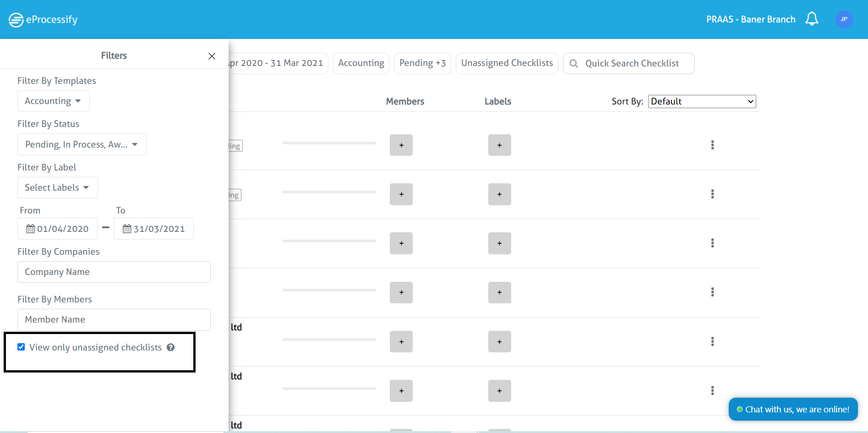Open more options for sixth checklist row
Viewport: 868px width, 433px height.
click(712, 390)
